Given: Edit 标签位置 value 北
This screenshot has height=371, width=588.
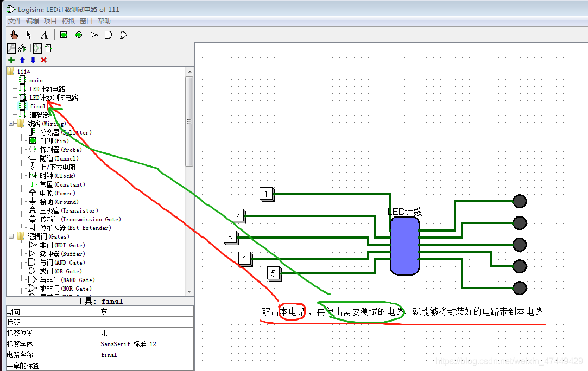Looking at the screenshot, I should pos(147,333).
